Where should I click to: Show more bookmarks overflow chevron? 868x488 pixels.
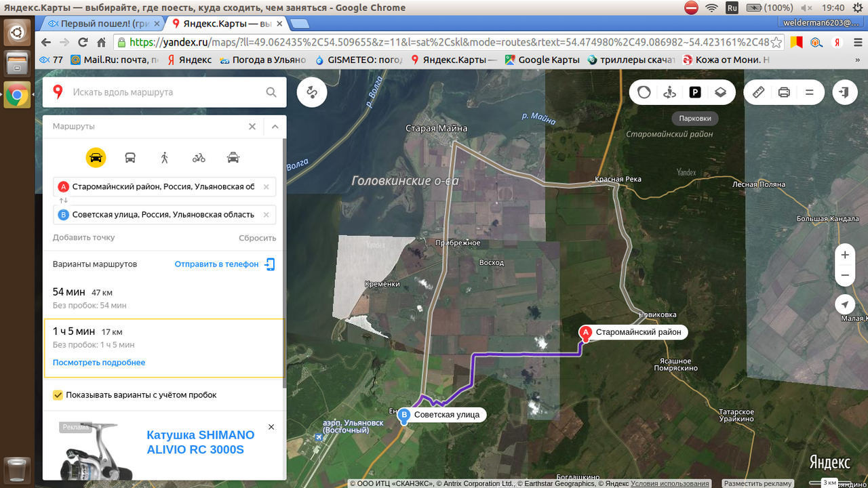[x=859, y=60]
